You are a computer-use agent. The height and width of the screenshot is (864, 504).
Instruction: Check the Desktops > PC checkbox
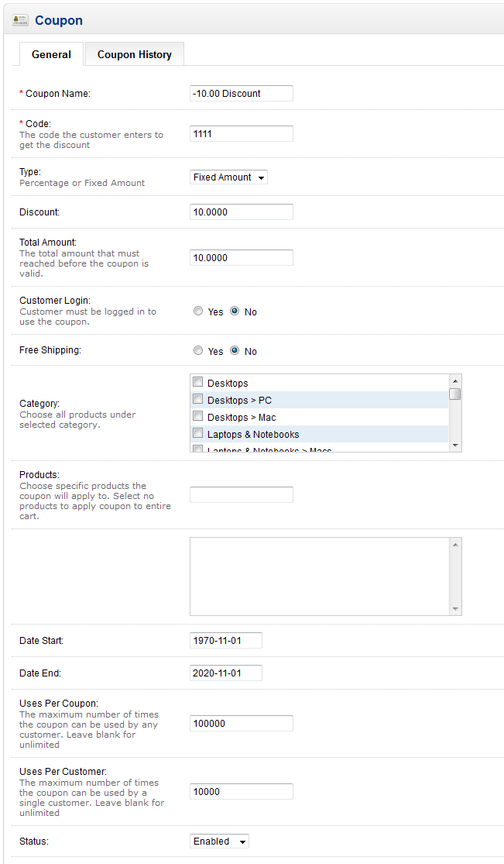point(198,400)
